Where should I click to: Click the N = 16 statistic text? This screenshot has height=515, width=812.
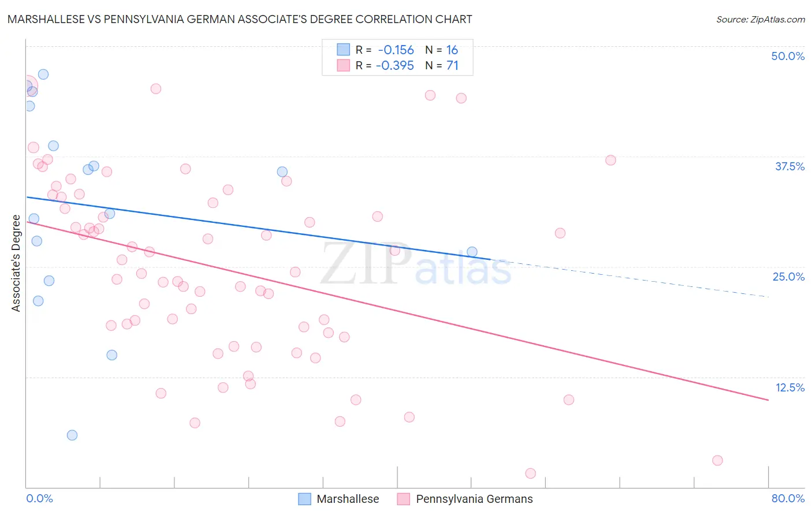click(x=442, y=50)
